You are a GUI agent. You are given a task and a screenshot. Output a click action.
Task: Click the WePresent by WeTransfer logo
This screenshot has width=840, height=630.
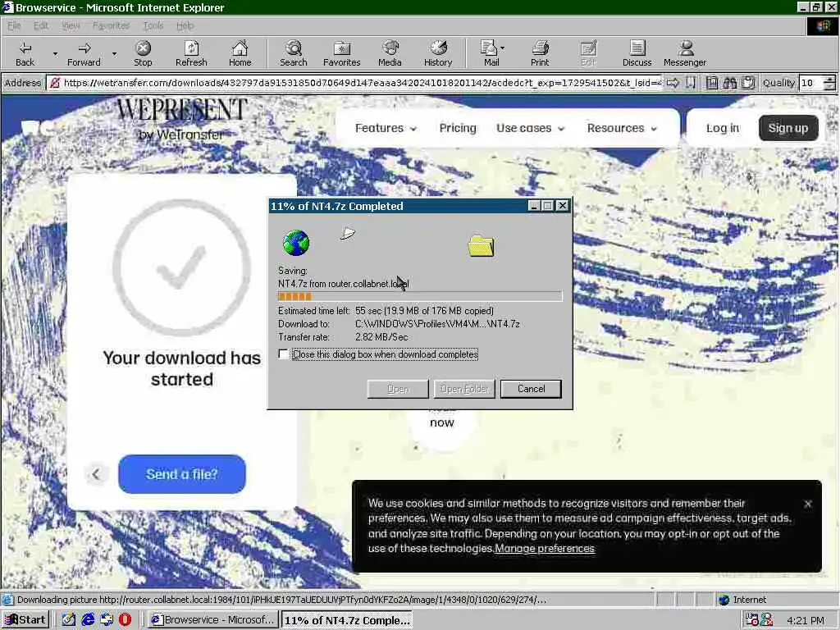(x=181, y=119)
